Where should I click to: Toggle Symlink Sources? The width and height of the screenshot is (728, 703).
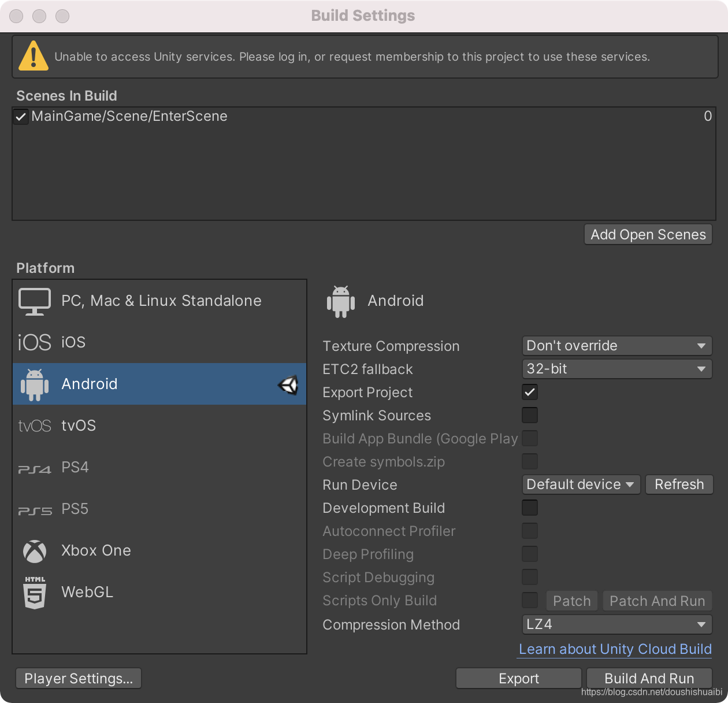pyautogui.click(x=529, y=415)
